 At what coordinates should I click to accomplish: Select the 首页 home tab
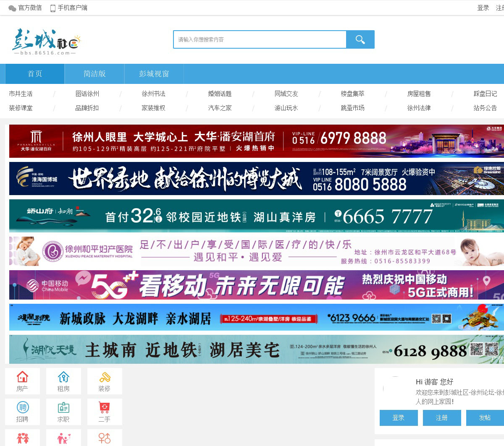coord(35,74)
